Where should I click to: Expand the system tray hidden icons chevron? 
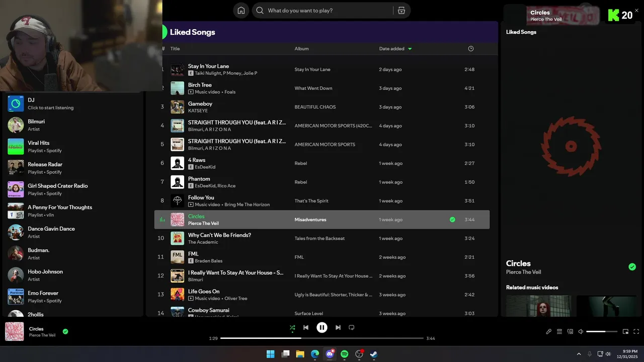(x=579, y=354)
